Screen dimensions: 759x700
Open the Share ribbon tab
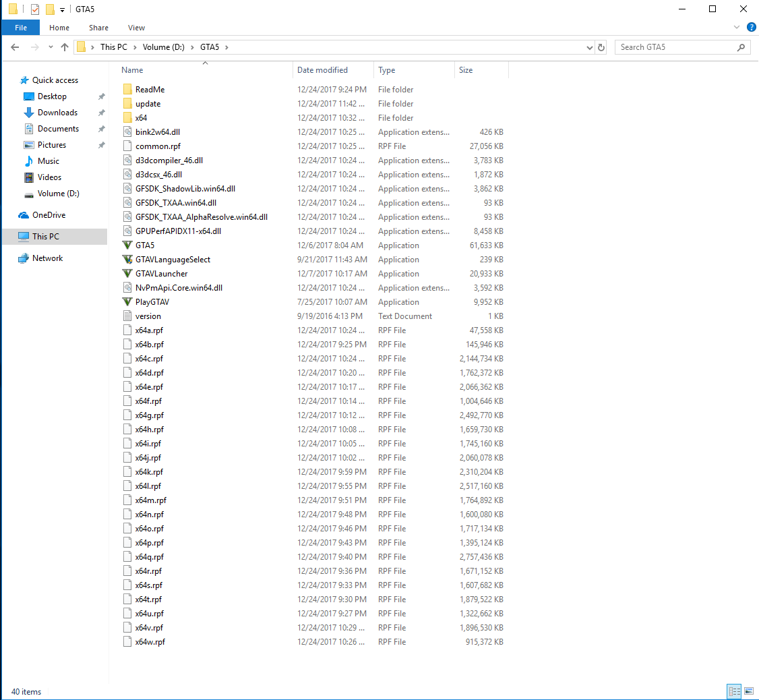(x=98, y=28)
